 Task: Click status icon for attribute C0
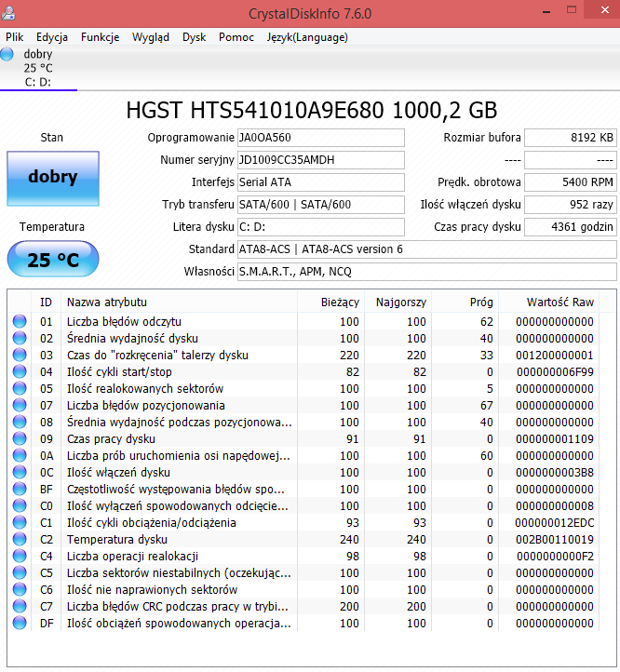[20, 505]
